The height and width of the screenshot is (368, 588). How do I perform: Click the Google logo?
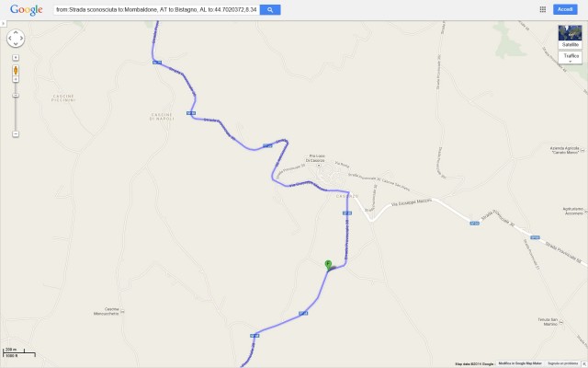[27, 10]
